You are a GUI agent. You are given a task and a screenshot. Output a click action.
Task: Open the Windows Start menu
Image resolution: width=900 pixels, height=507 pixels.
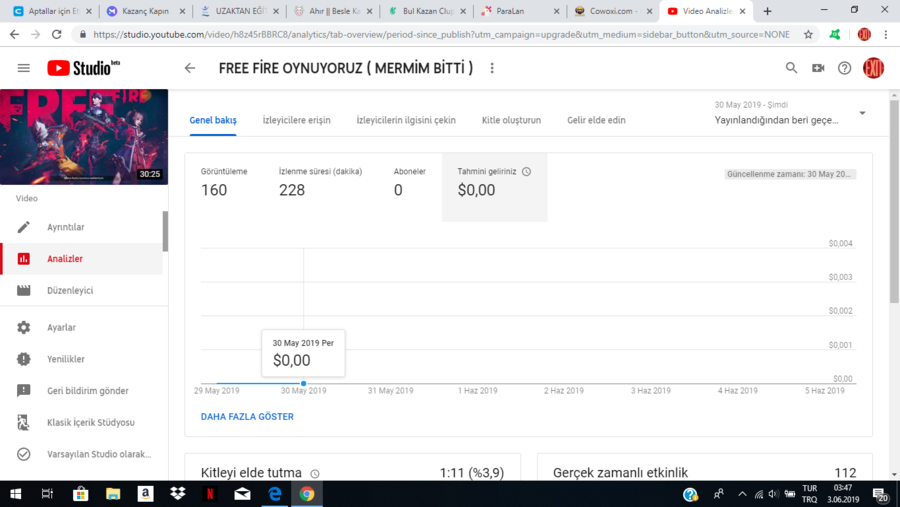click(x=15, y=494)
